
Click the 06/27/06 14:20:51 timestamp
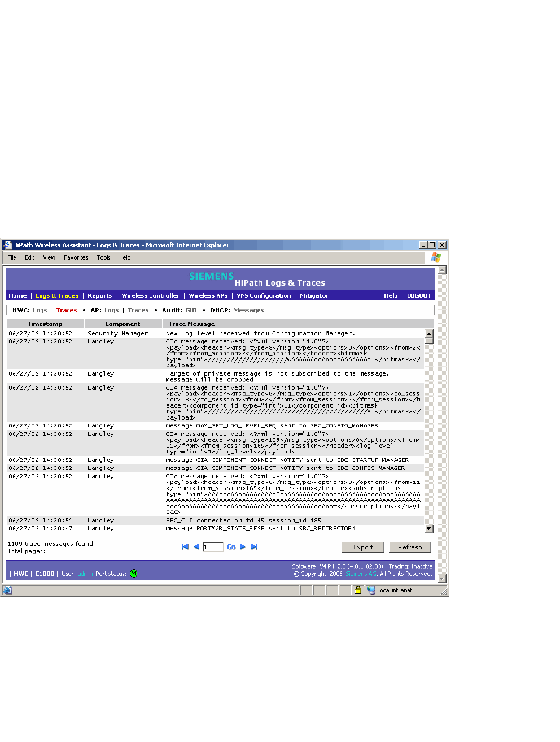click(41, 521)
